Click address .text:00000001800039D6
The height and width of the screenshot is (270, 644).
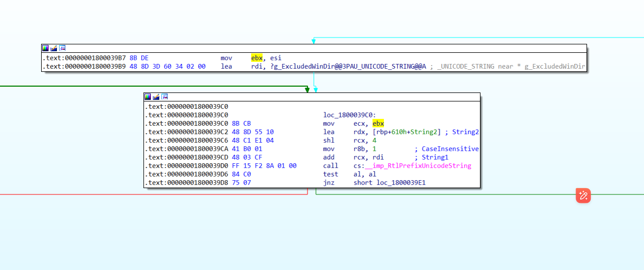pos(187,174)
